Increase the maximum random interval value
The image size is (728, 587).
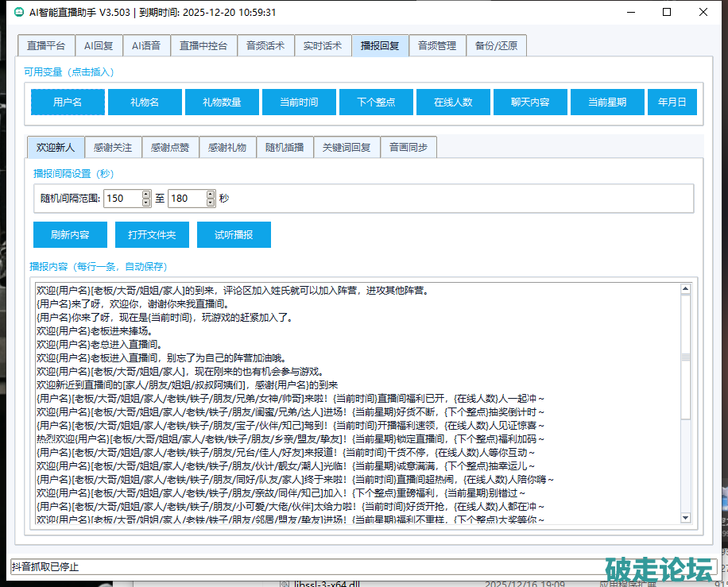pos(211,194)
